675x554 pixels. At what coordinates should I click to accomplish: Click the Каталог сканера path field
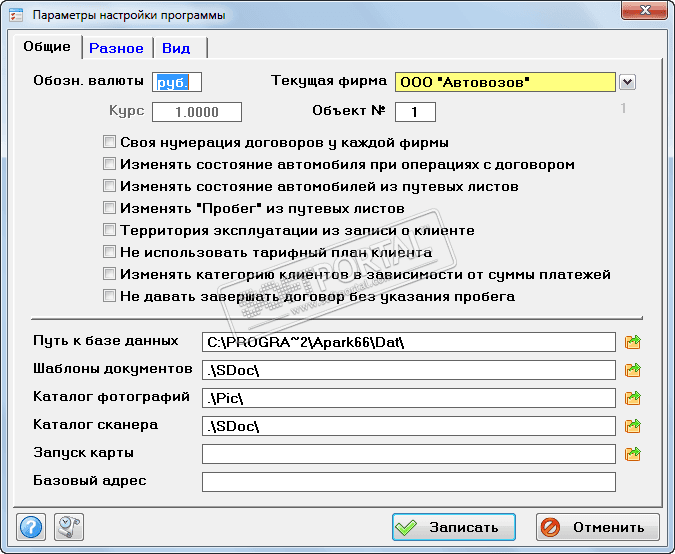pyautogui.click(x=409, y=426)
